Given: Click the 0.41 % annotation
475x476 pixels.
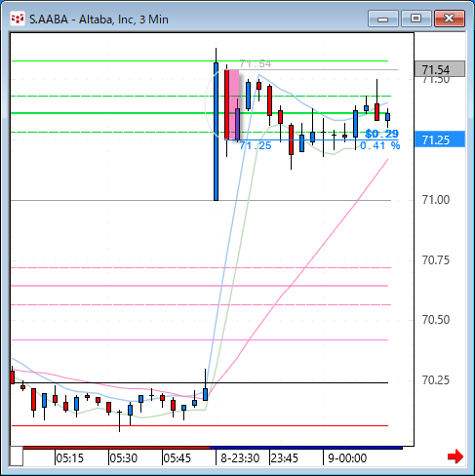Looking at the screenshot, I should [x=379, y=145].
